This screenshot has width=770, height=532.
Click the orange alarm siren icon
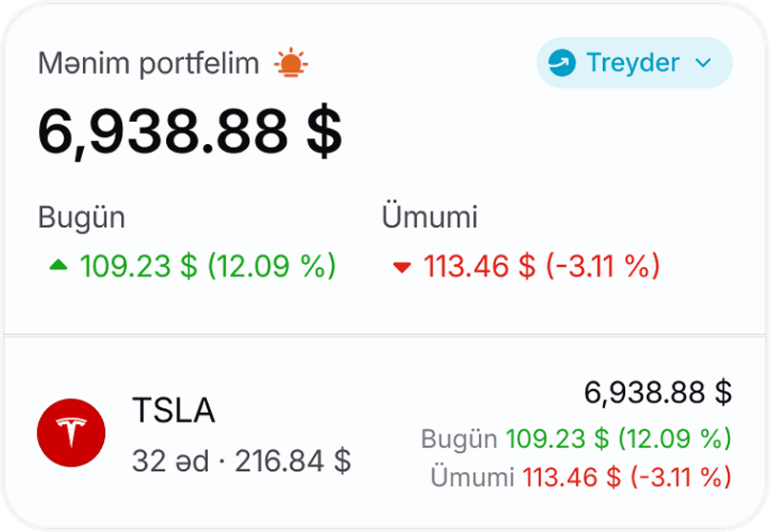pos(291,64)
